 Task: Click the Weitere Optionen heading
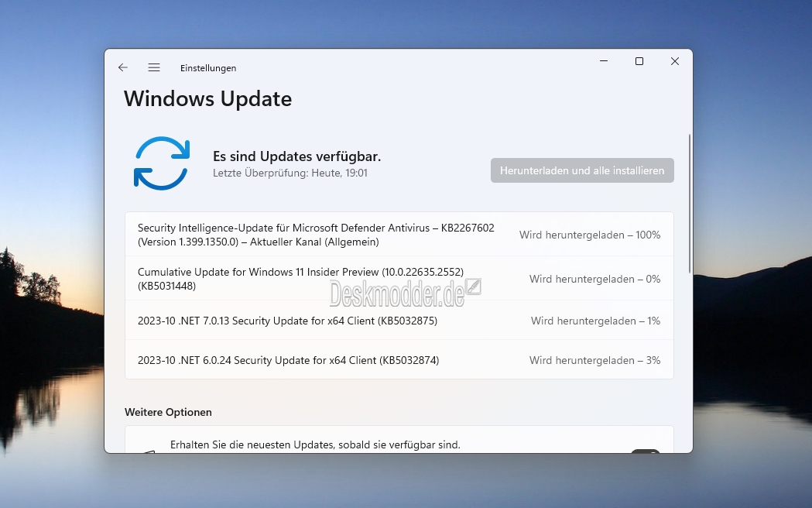point(168,412)
